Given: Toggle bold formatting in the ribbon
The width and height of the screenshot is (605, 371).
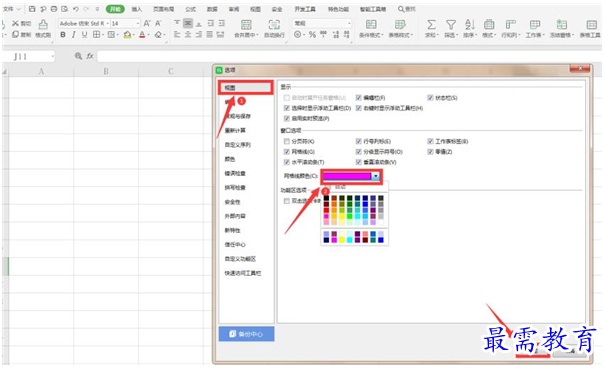Looking at the screenshot, I should 63,35.
